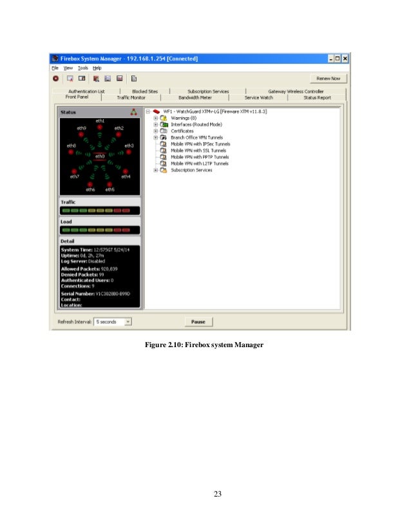The width and height of the screenshot is (411, 532).
Task: Click the fourth toolbar icon after the first separator
Action: click(96, 79)
